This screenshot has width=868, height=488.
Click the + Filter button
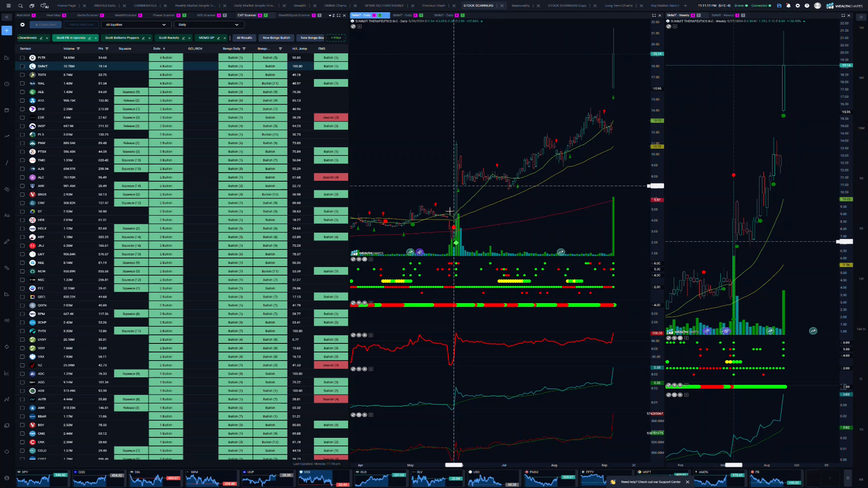[x=335, y=38]
